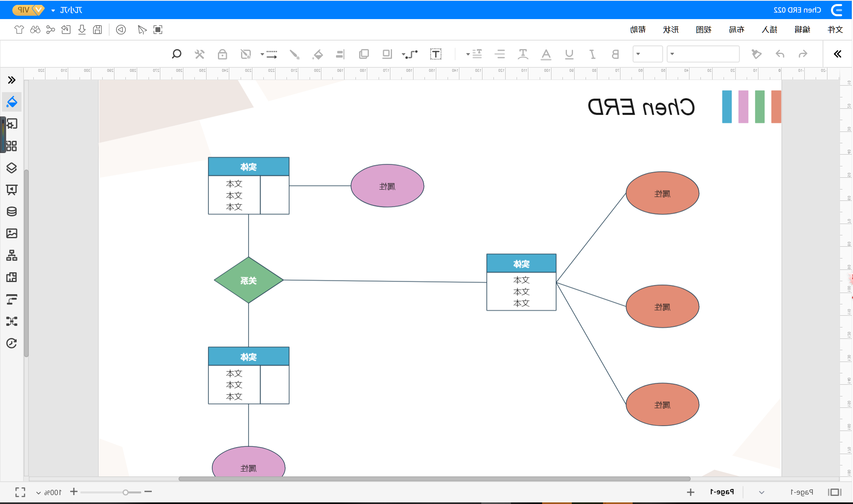Click the blue color bar in the diagram header
This screenshot has width=853, height=504.
click(727, 107)
